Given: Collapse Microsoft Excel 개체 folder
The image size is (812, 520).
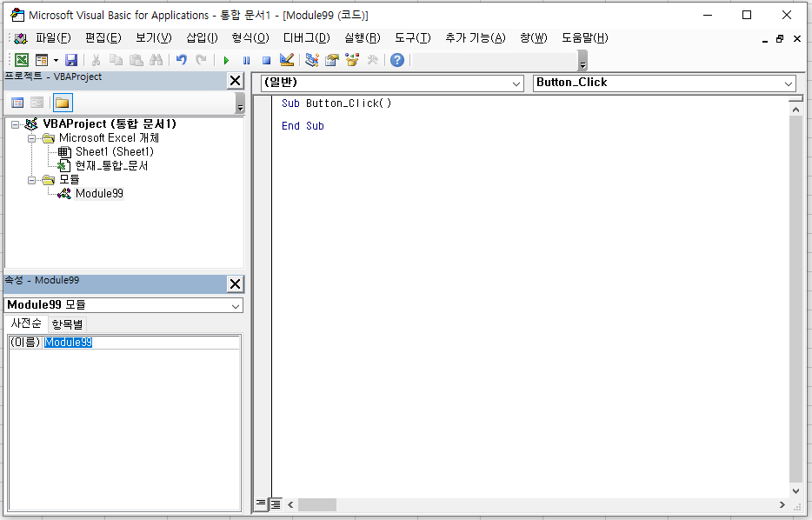Looking at the screenshot, I should 31,138.
